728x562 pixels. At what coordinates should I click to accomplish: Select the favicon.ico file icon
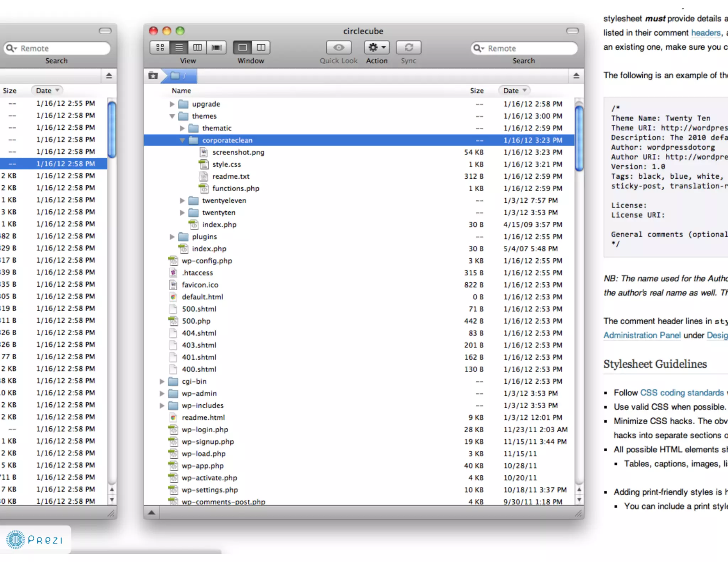(x=173, y=285)
